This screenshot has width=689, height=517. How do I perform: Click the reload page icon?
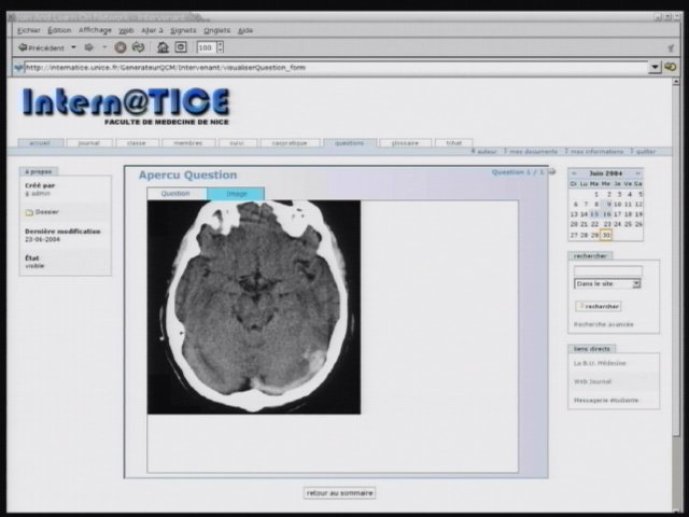[138, 47]
